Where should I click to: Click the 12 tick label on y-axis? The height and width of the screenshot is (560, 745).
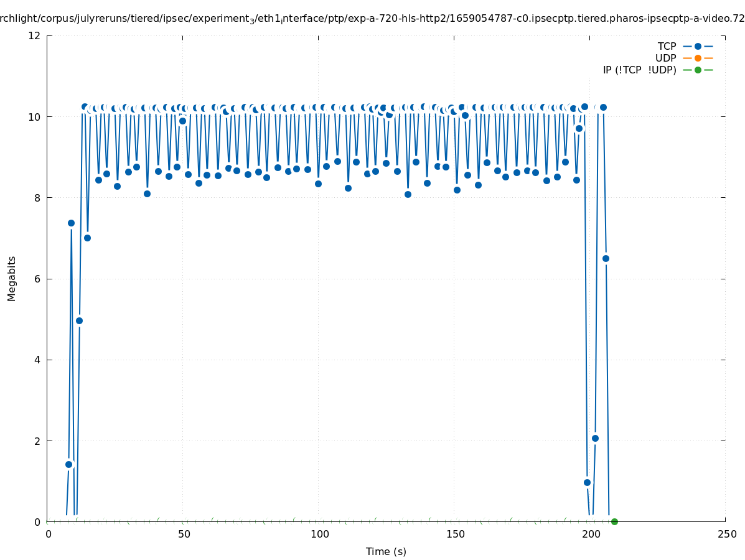[x=35, y=35]
